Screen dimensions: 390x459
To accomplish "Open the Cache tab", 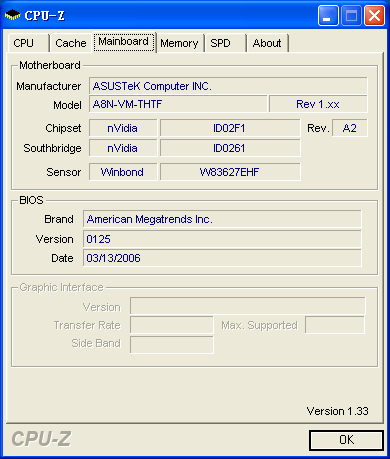I will click(x=71, y=43).
